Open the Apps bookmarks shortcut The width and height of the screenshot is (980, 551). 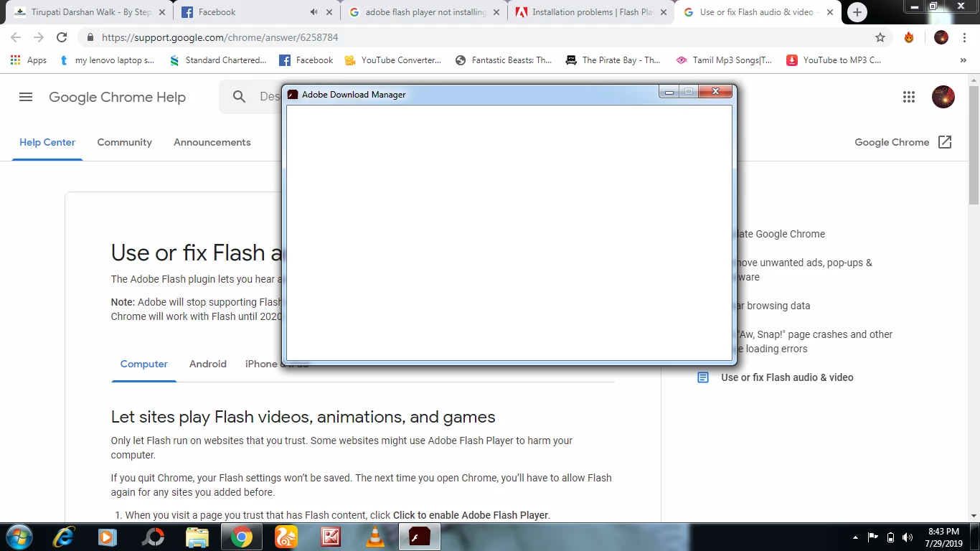tap(29, 60)
